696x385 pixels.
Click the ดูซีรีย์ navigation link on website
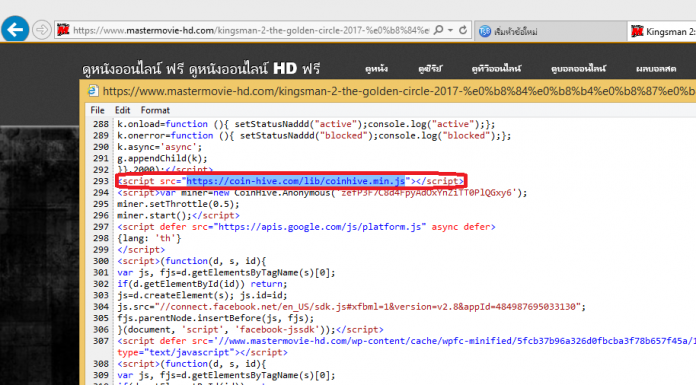[x=430, y=68]
